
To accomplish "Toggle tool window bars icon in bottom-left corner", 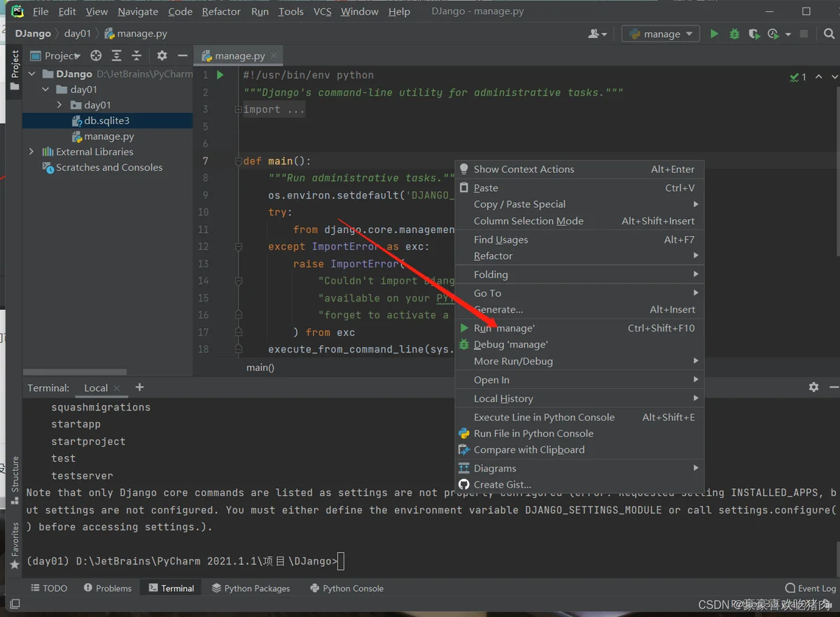I will coord(15,603).
